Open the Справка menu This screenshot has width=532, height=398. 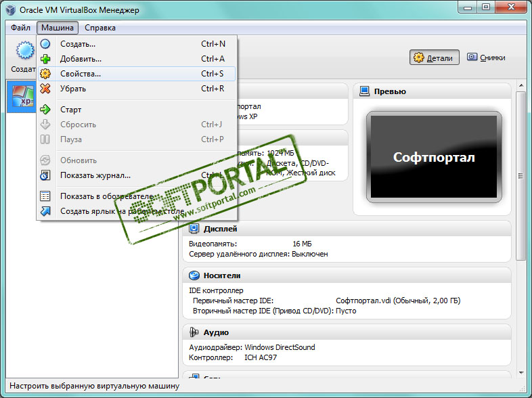100,28
